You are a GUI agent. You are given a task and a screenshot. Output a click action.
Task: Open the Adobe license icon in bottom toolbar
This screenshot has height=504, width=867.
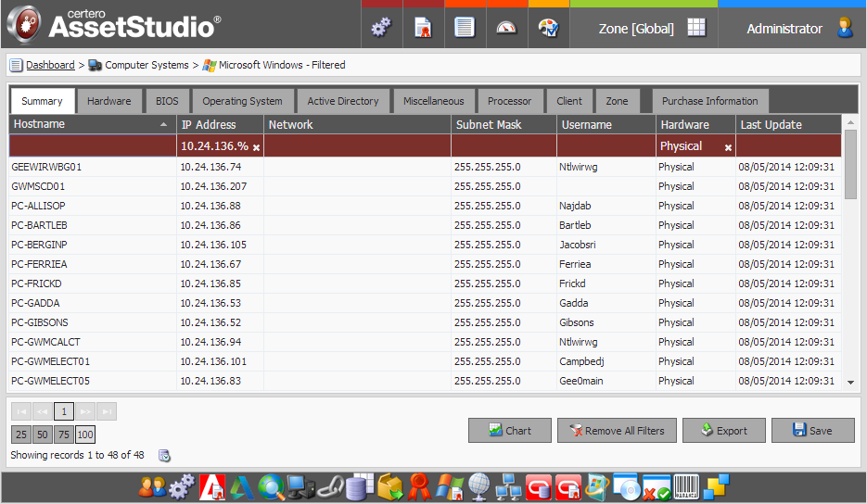coord(212,487)
